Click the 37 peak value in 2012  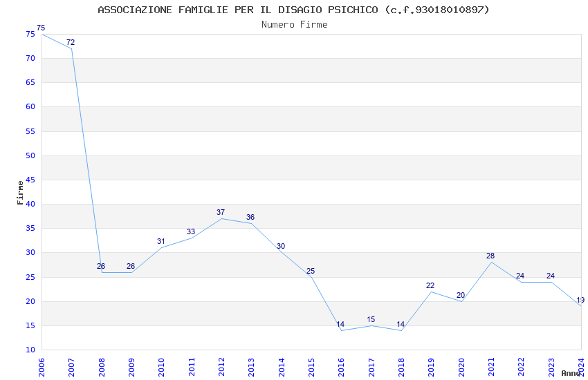(x=221, y=212)
